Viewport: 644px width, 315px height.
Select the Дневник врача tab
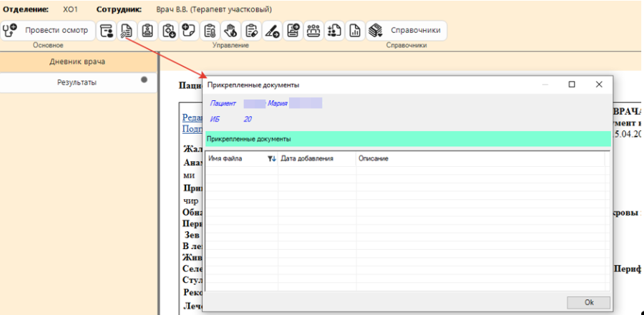point(77,62)
